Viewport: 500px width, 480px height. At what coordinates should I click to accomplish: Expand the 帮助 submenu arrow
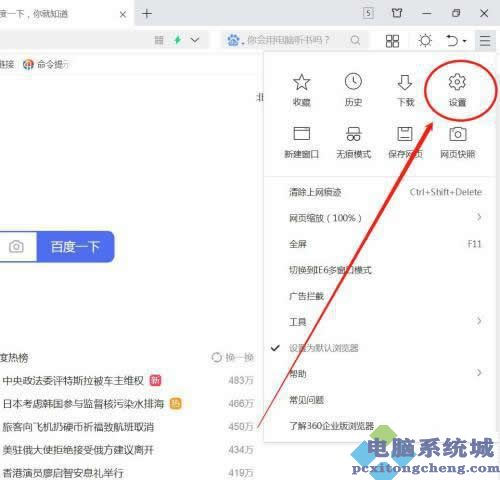click(x=479, y=373)
